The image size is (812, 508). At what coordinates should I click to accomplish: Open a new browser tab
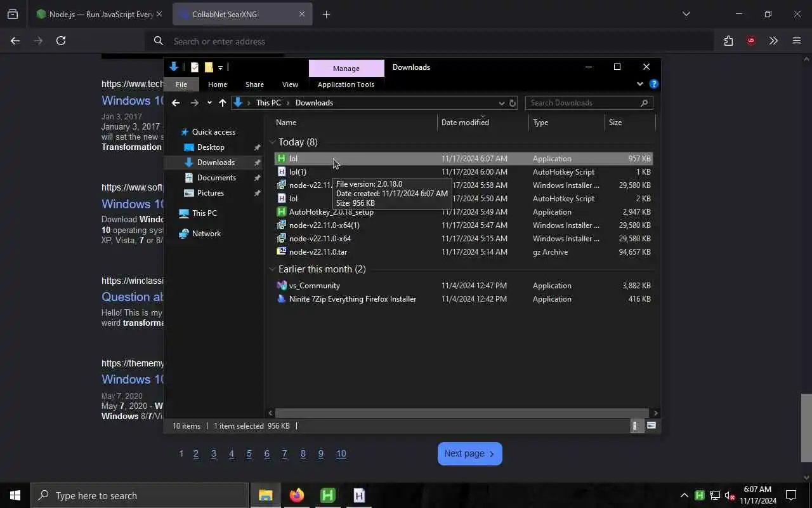click(326, 14)
